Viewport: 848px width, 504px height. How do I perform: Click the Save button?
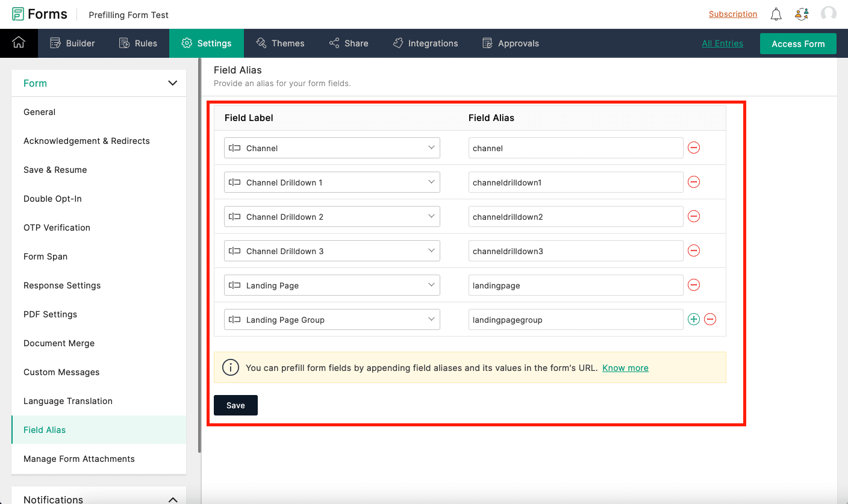[x=235, y=405]
